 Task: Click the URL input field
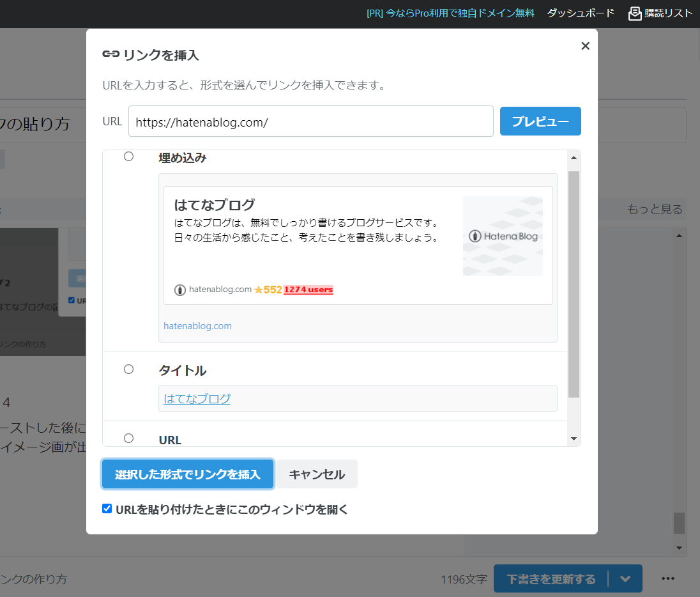310,121
